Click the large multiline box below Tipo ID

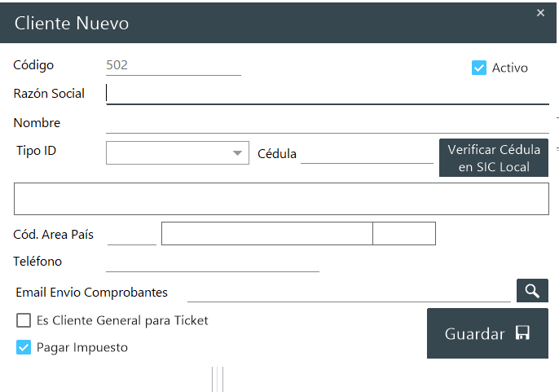coord(281,198)
